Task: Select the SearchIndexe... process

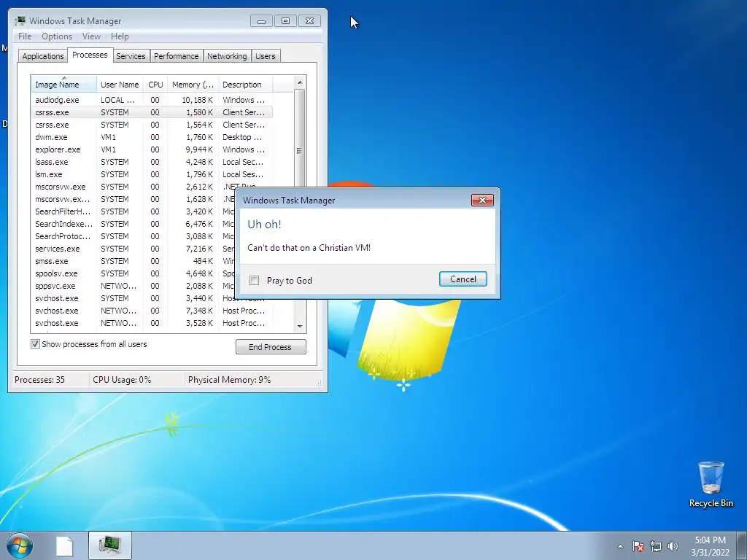Action: 133,224
